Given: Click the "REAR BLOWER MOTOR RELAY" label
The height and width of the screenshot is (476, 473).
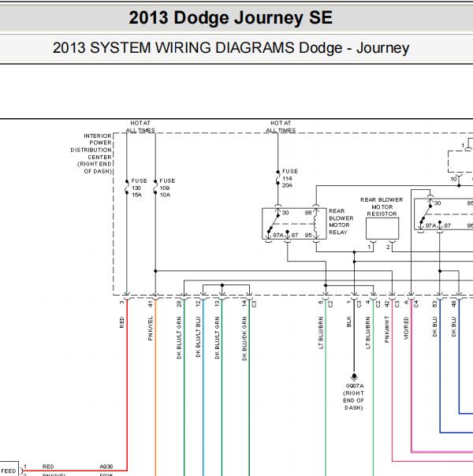Looking at the screenshot, I should 341,221.
